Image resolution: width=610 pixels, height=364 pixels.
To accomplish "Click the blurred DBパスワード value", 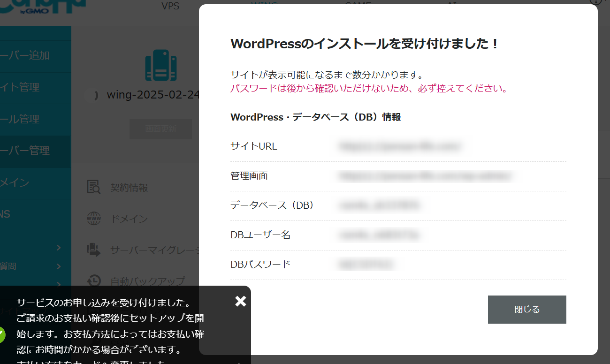I will click(366, 265).
